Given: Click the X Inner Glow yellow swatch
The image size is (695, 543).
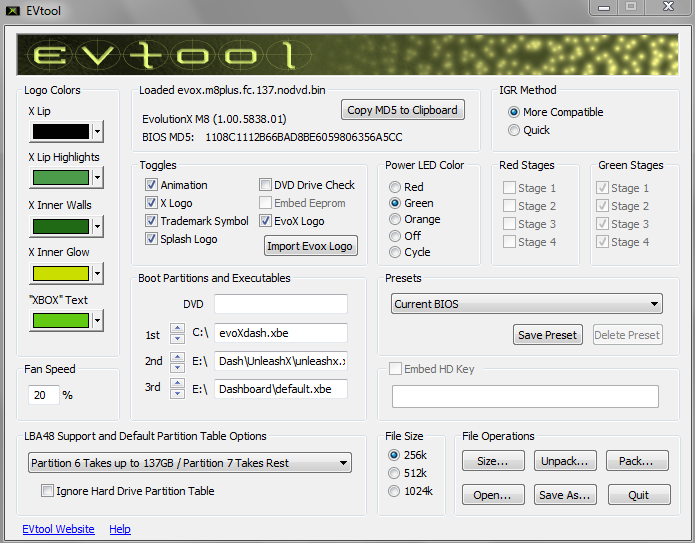Looking at the screenshot, I should pyautogui.click(x=60, y=273).
